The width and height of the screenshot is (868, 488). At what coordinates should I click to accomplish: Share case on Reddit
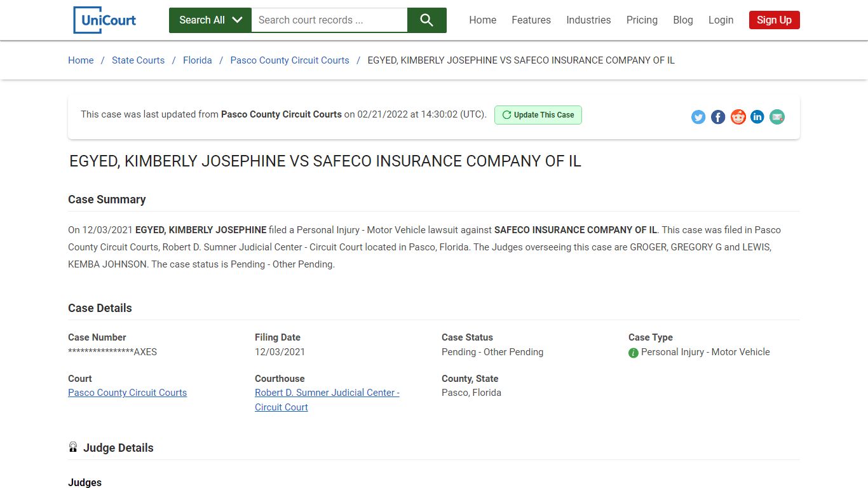point(738,117)
